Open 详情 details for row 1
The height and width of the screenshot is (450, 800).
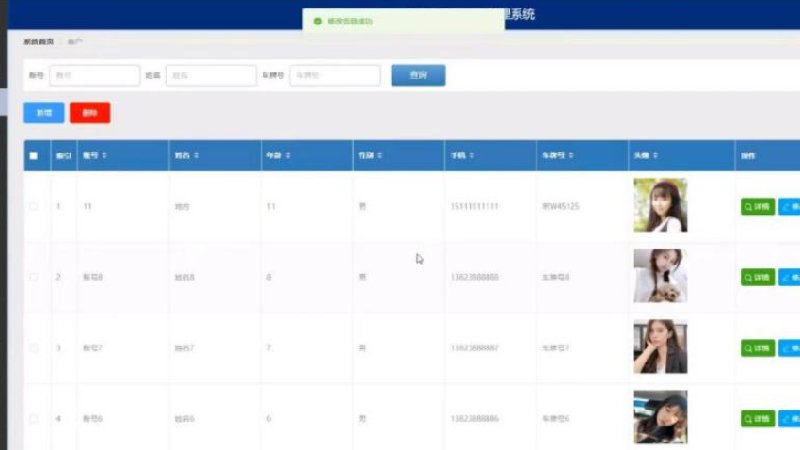758,207
